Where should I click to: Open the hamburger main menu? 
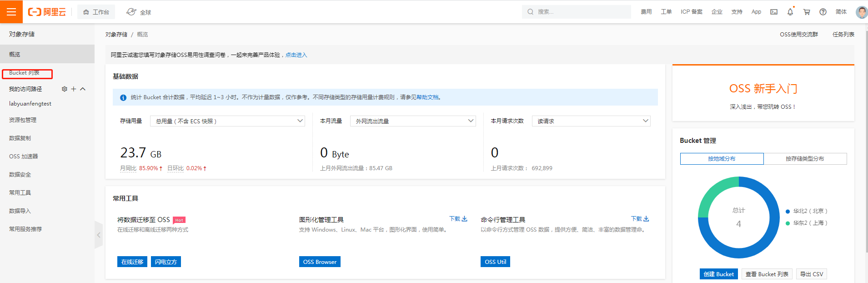pos(11,12)
